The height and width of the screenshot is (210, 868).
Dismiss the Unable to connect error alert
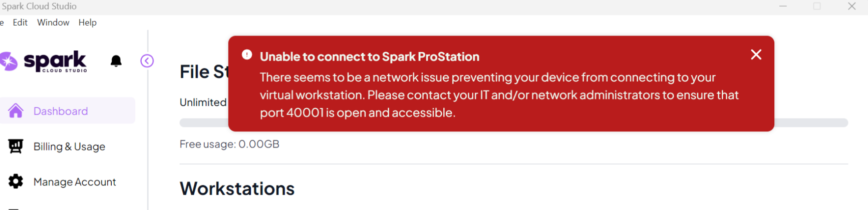(x=756, y=54)
